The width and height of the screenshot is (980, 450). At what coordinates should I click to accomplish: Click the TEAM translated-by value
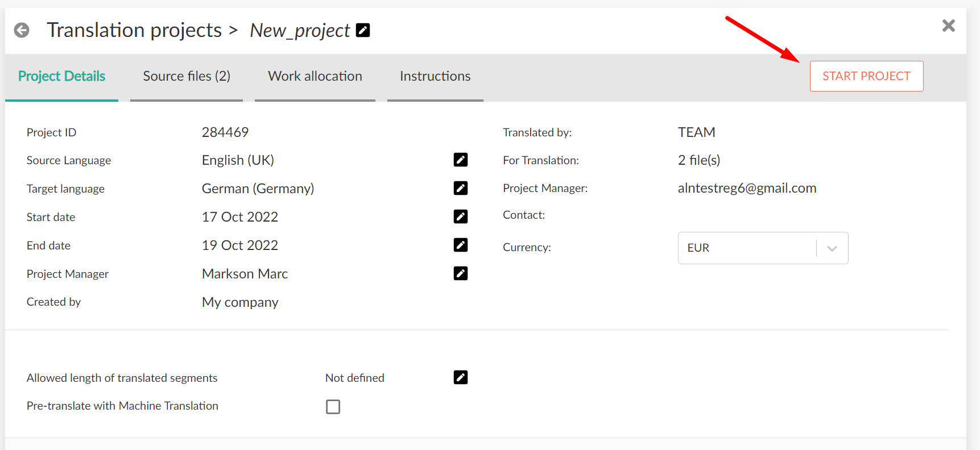tap(696, 132)
